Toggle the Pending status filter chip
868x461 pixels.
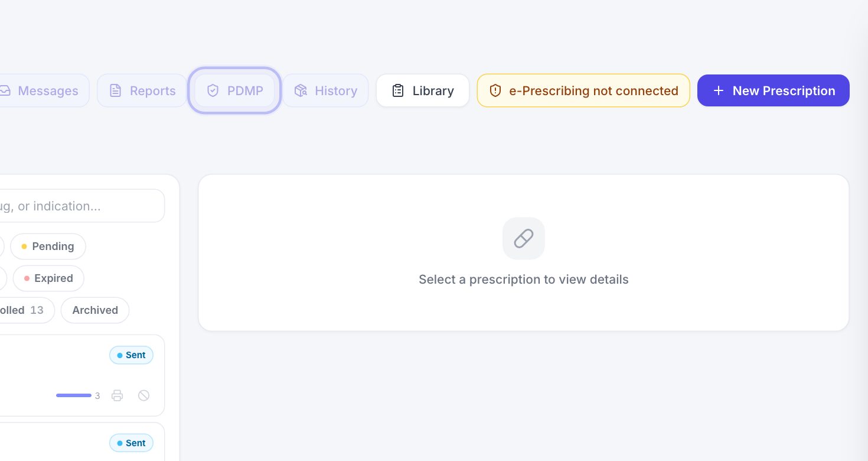pos(48,246)
